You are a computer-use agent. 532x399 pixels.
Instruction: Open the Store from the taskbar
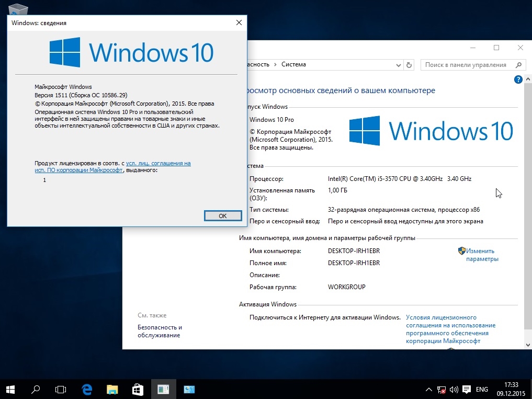click(138, 389)
